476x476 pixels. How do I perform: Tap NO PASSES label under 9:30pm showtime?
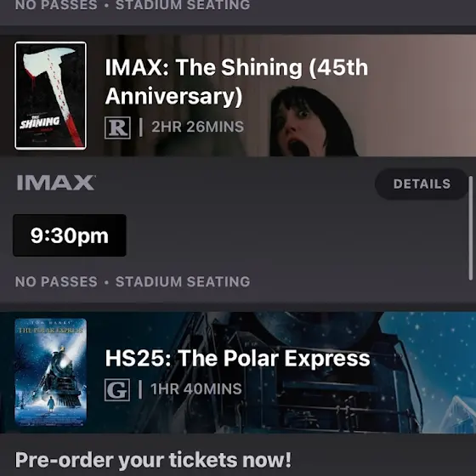click(56, 281)
